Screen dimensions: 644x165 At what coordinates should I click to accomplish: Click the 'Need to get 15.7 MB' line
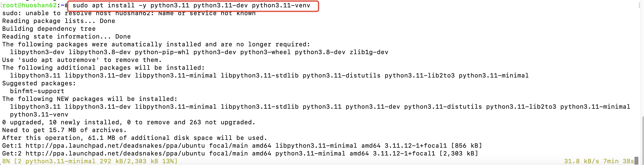64,130
